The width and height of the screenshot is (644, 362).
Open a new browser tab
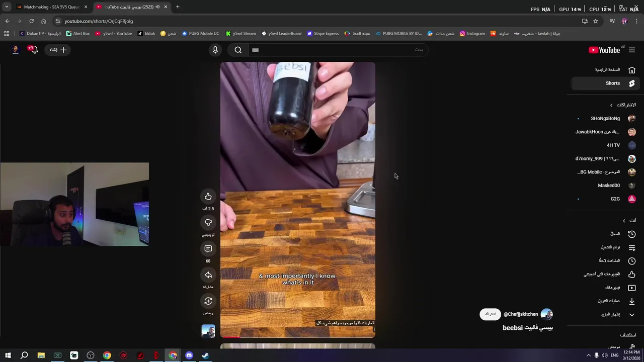pos(178,7)
